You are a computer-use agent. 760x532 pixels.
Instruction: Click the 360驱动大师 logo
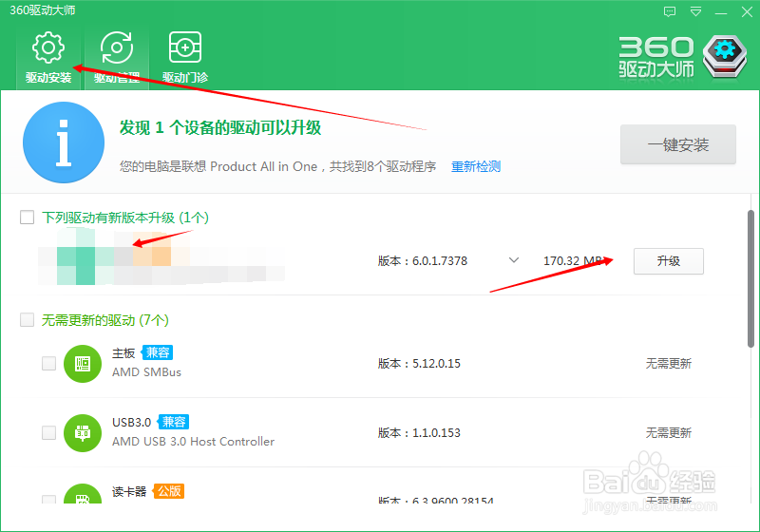click(682, 57)
